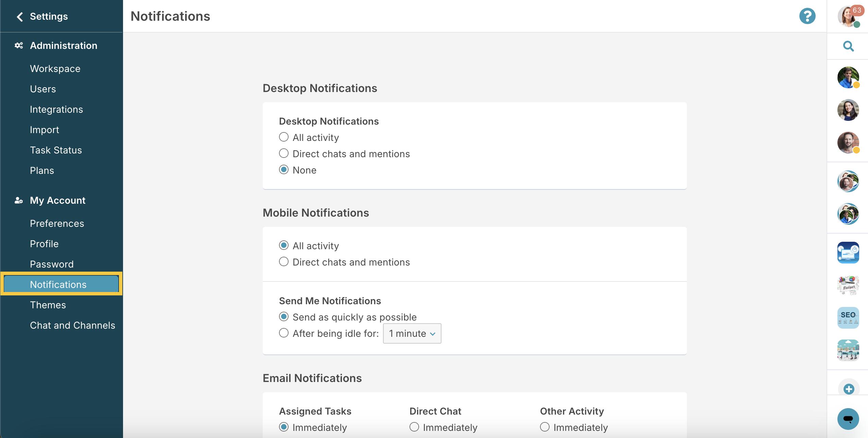
Task: Open Workspace settings
Action: [x=55, y=69]
